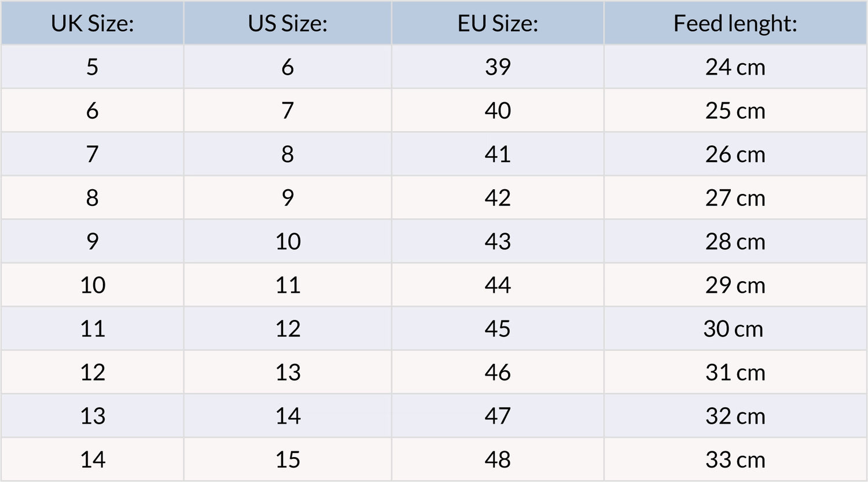Select the "EU Size:" header cell
This screenshot has height=482, width=868.
[498, 24]
